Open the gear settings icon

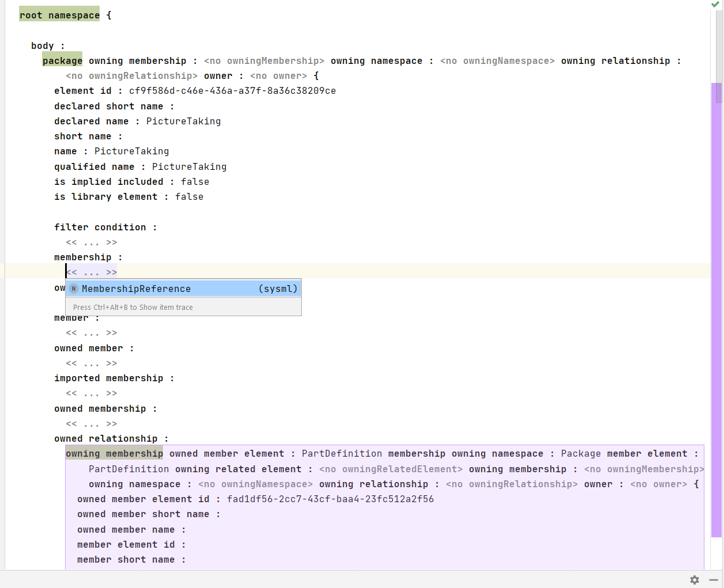pos(695,580)
